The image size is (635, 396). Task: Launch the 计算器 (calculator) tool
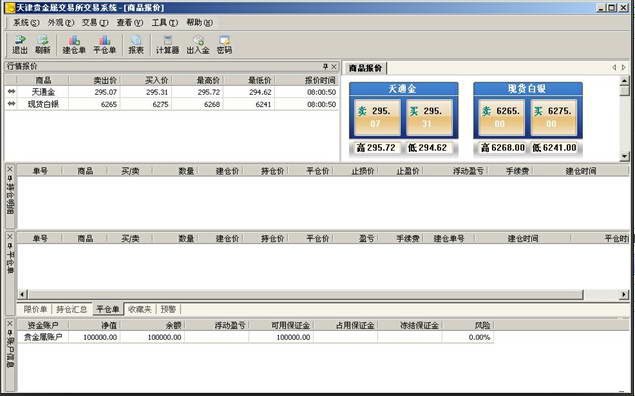pos(167,45)
